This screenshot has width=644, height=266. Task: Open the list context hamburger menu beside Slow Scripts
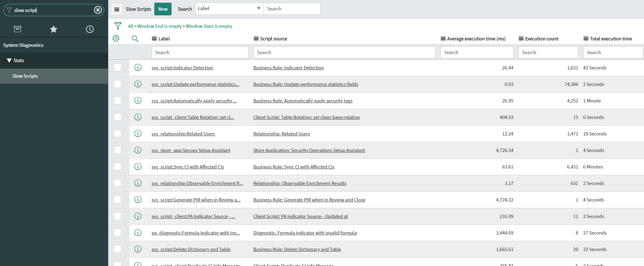point(117,9)
